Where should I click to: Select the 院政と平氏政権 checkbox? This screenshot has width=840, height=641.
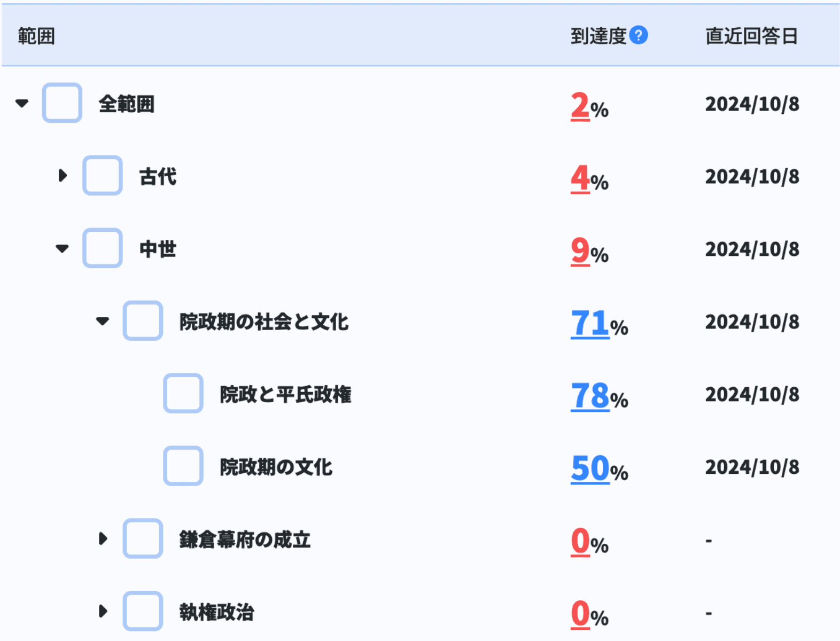click(183, 394)
